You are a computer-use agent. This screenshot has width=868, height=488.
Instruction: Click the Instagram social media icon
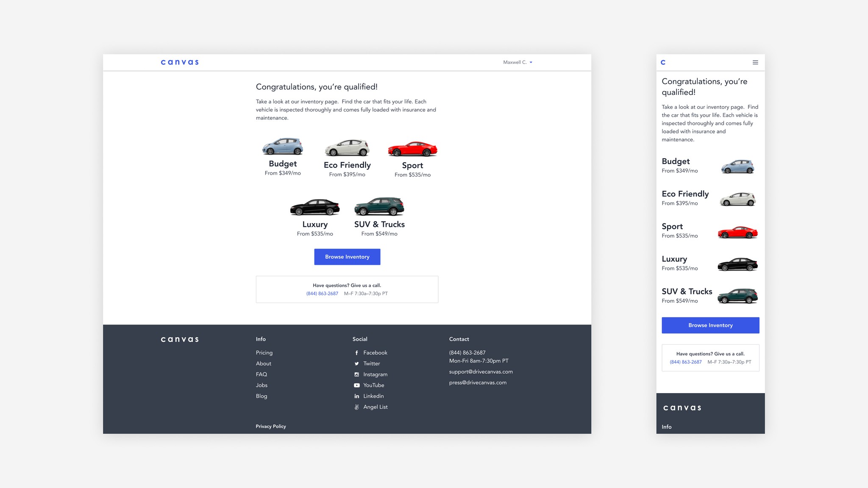tap(356, 374)
